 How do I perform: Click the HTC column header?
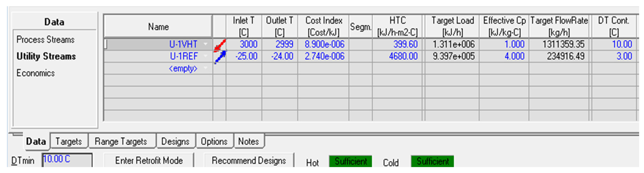[x=397, y=26]
